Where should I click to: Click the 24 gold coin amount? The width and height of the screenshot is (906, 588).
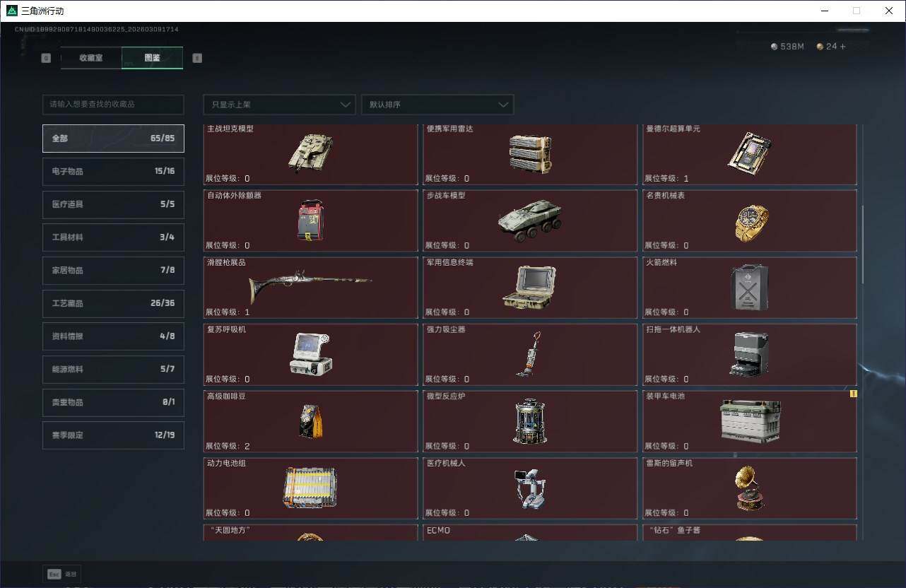831,47
